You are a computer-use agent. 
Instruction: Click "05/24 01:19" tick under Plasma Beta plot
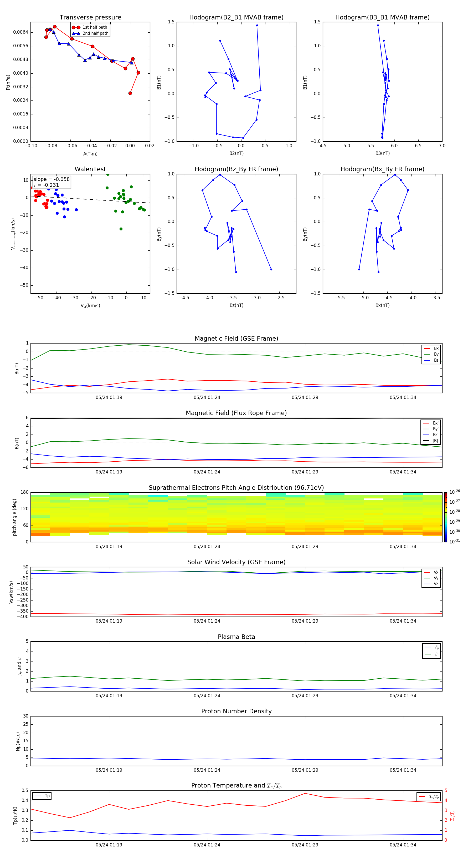(109, 696)
